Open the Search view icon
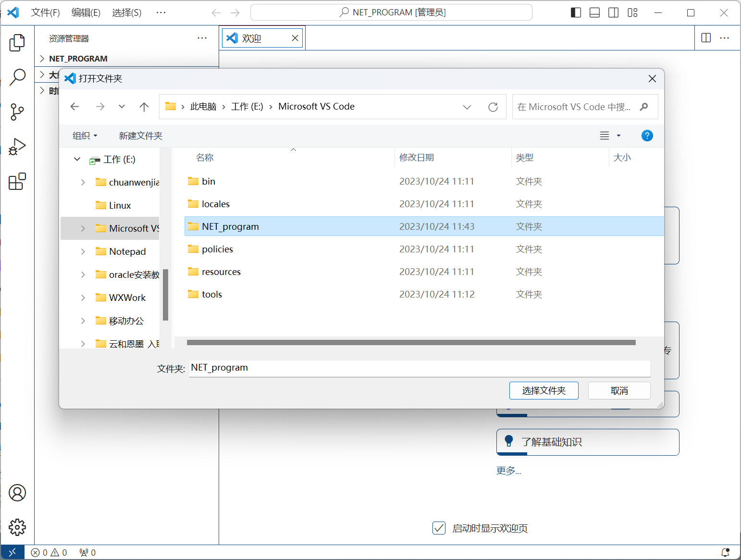 (17, 77)
